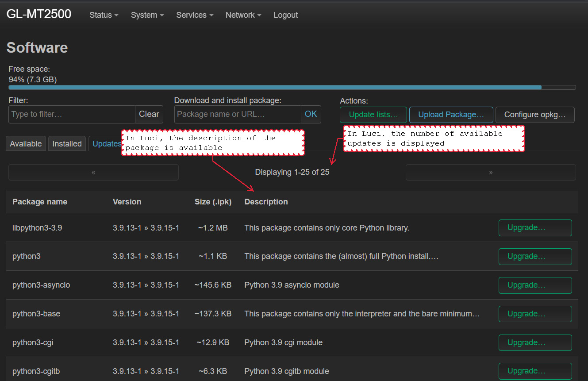Click 'Python 3.9 cgi module' description
Screen dimensions: 588x381
click(283, 343)
